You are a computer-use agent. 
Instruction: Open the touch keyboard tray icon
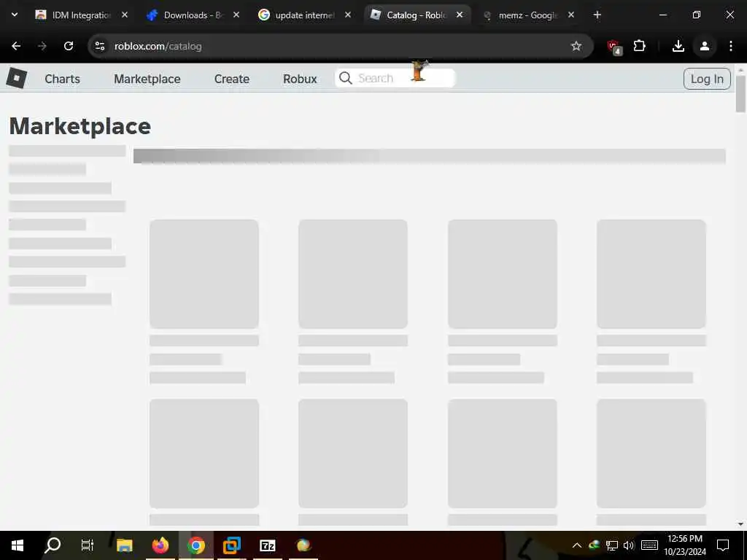point(649,545)
